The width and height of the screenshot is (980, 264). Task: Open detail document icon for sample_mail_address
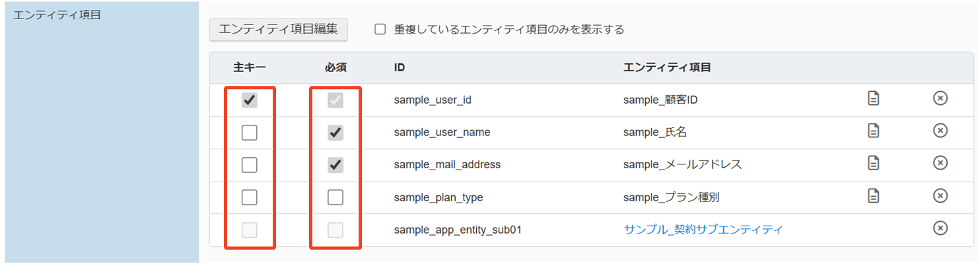tap(874, 164)
